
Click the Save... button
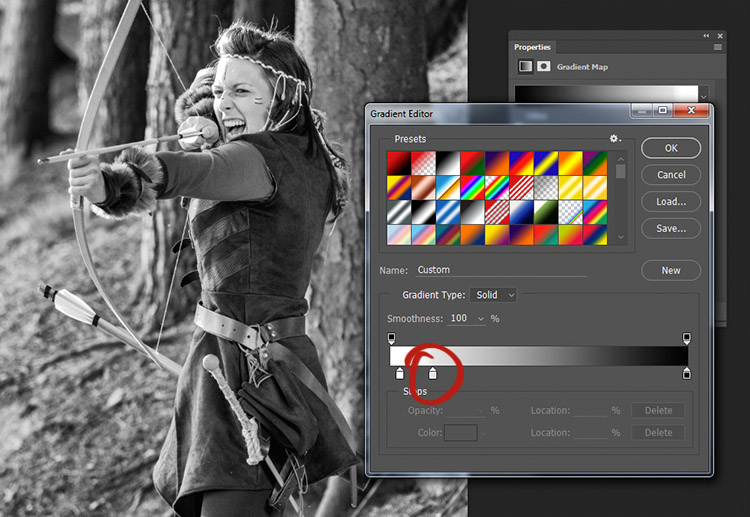tap(671, 229)
